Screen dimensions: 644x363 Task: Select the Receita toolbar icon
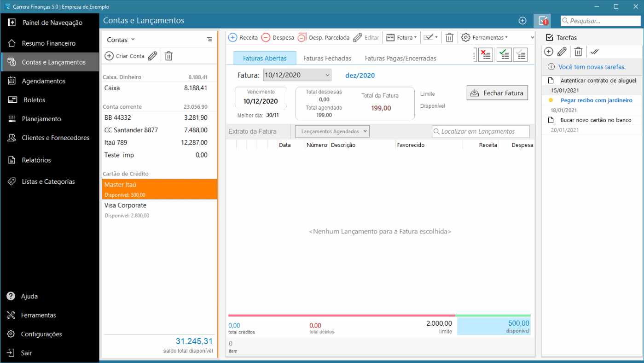coord(232,37)
